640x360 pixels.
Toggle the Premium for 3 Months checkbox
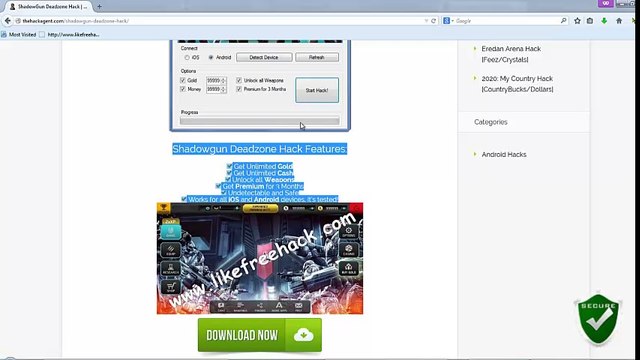(x=239, y=89)
